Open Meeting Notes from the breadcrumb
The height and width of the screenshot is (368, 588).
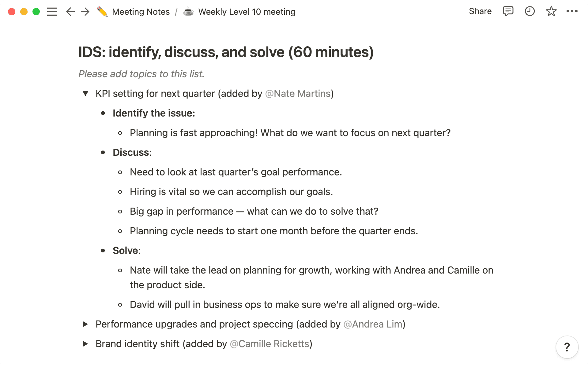[141, 11]
